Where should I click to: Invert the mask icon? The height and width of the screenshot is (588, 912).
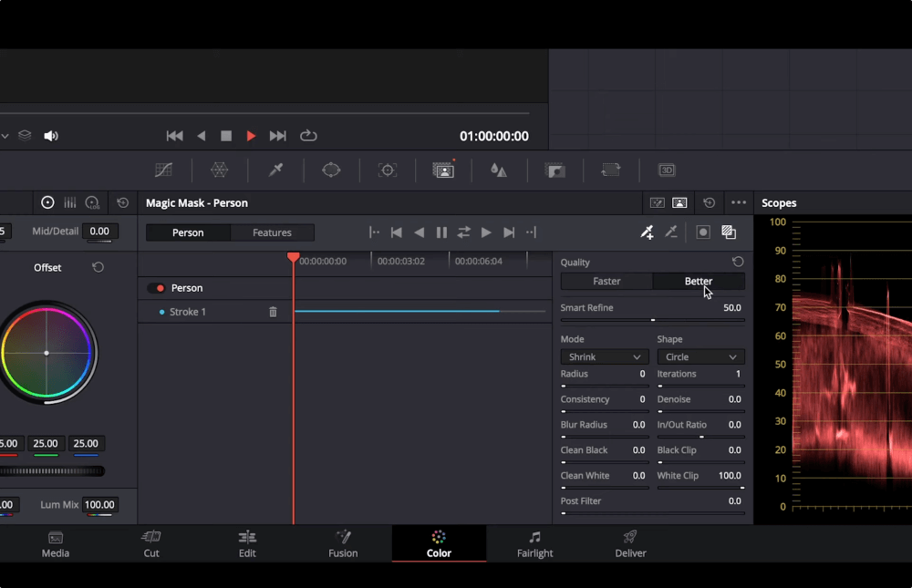pos(729,232)
